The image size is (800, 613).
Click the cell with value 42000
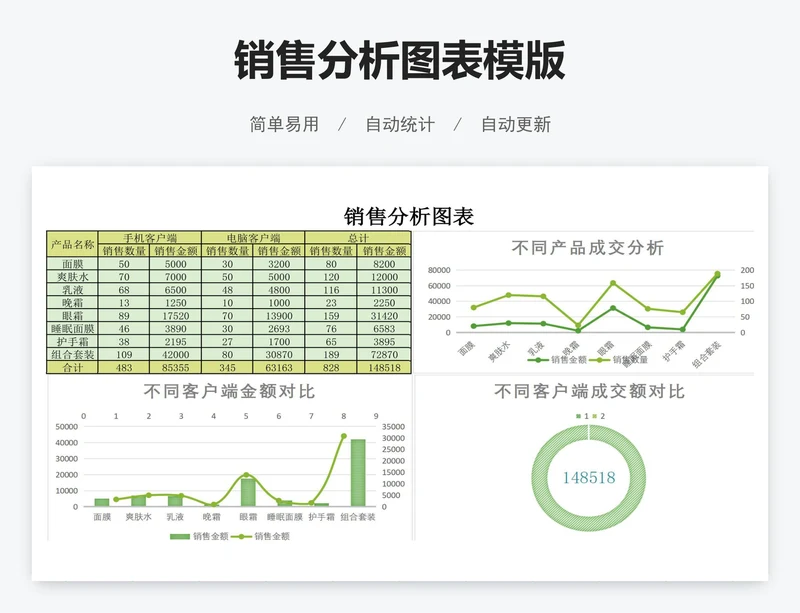(x=176, y=354)
